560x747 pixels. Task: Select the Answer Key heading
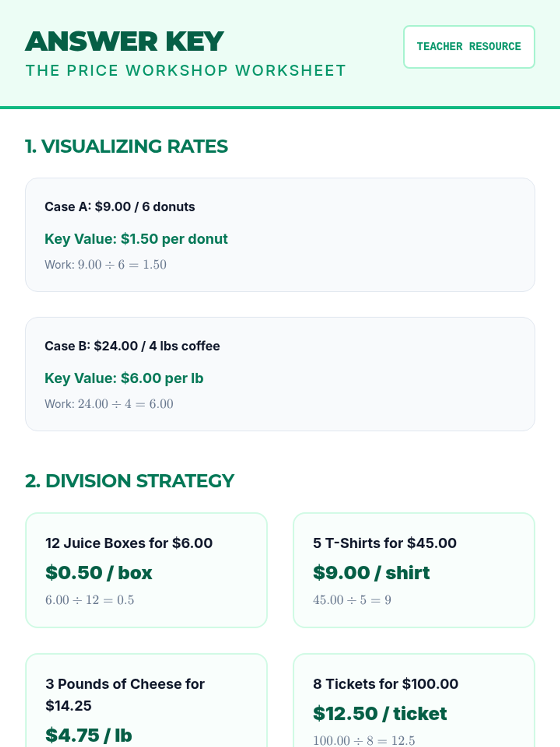click(x=125, y=42)
